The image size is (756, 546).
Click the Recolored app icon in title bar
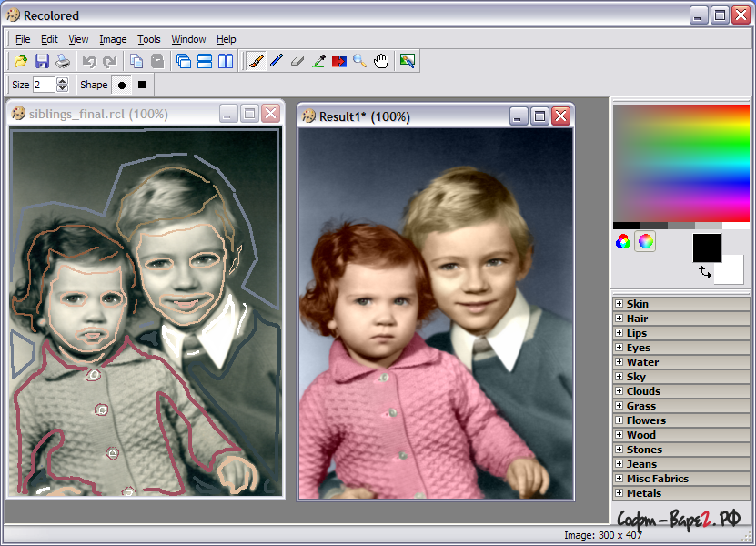(13, 15)
